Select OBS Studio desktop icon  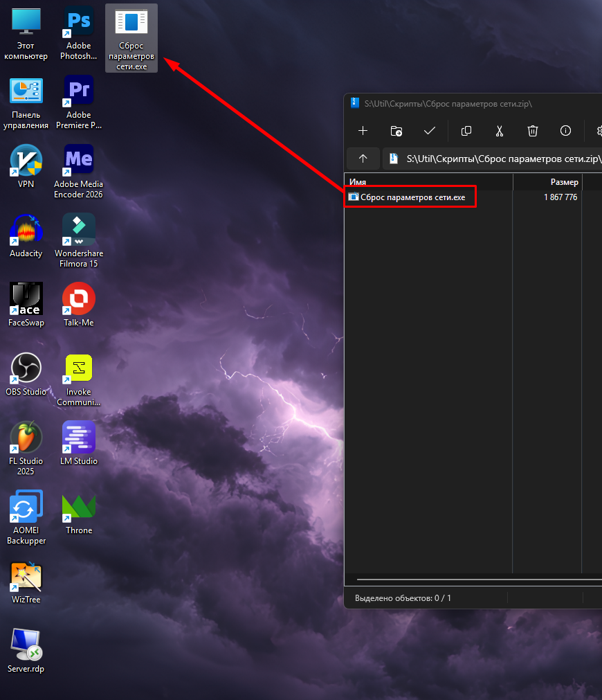[x=26, y=374]
